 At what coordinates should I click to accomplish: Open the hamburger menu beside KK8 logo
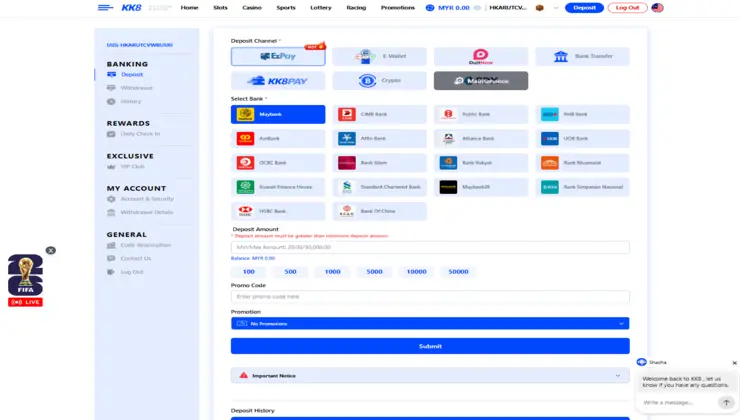tap(105, 8)
